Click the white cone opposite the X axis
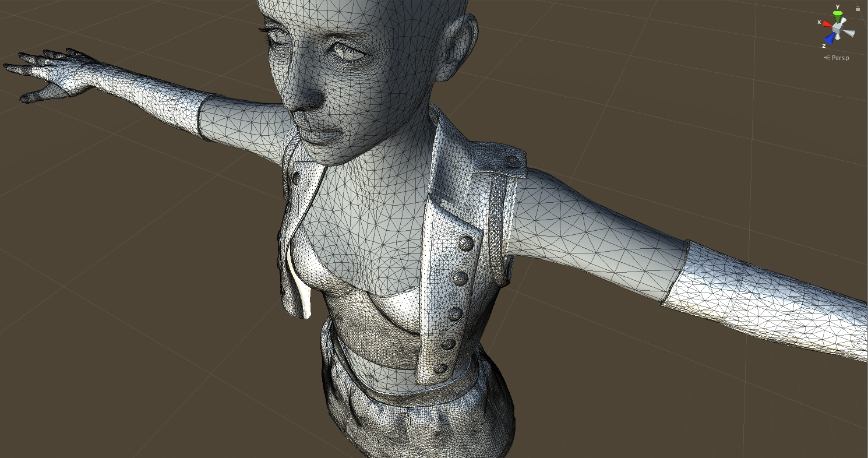The height and width of the screenshot is (458, 868). pos(849,32)
